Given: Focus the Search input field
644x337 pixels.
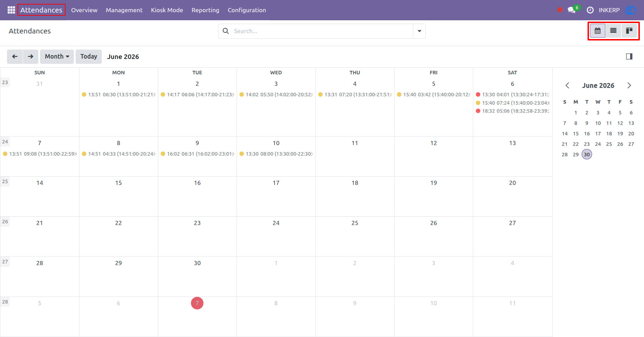Looking at the screenshot, I should point(322,31).
